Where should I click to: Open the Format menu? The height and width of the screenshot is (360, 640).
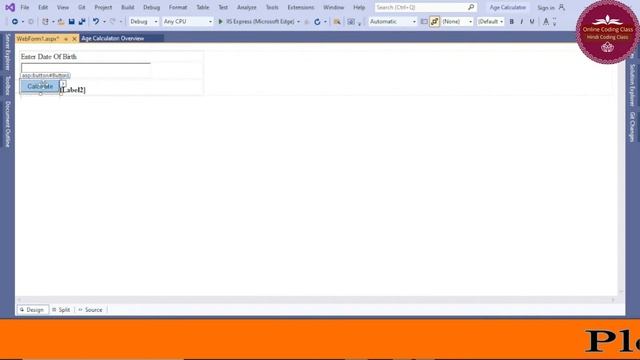coord(178,7)
